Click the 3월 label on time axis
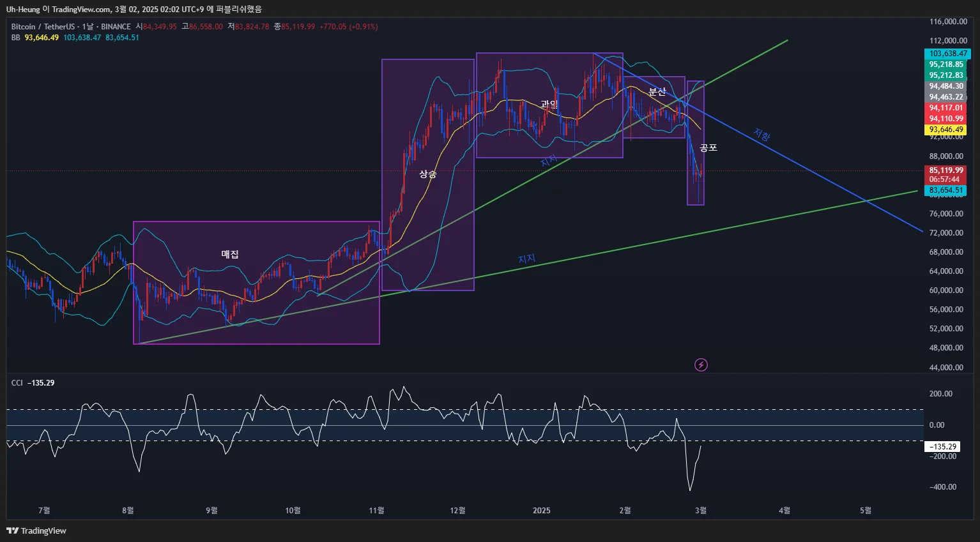 tap(701, 511)
